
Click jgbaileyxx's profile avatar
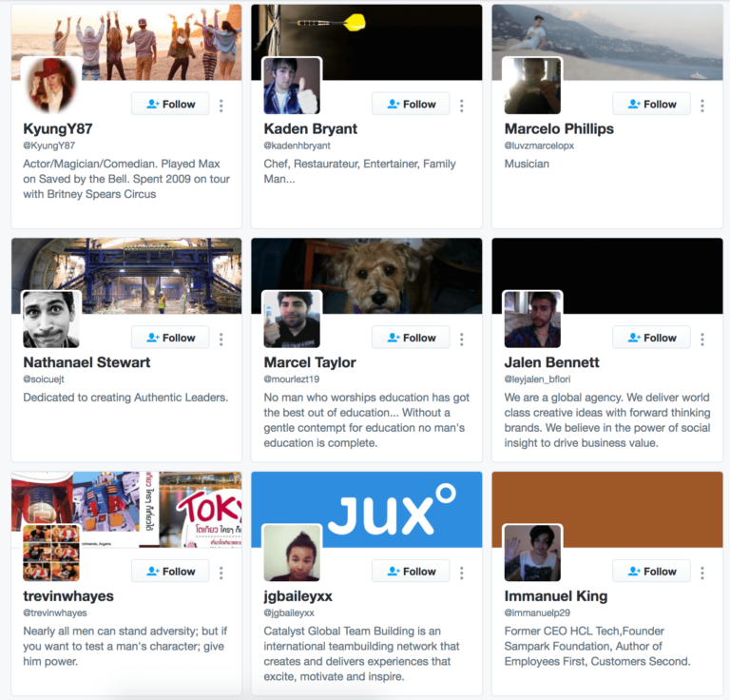(292, 553)
